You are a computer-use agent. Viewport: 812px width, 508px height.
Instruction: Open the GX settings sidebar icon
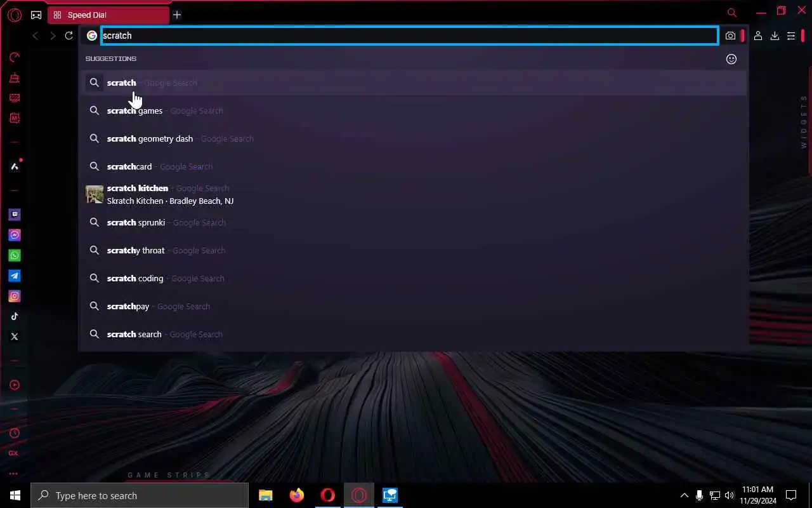[x=13, y=453]
